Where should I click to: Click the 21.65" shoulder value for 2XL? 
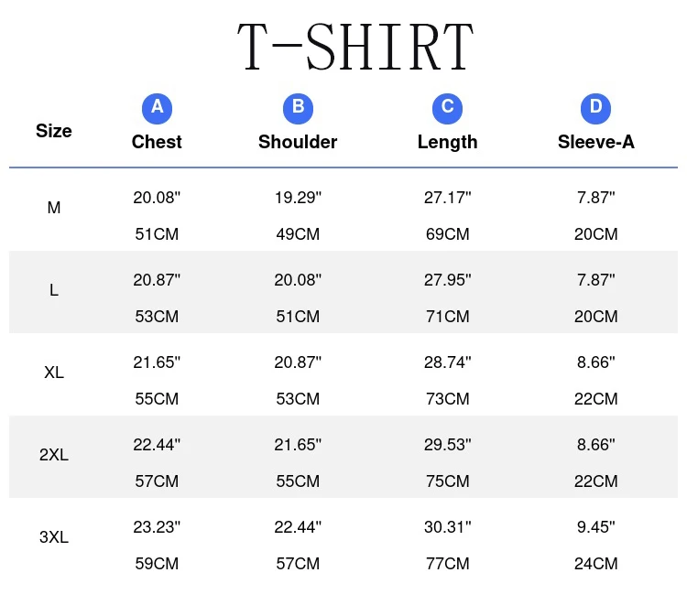coord(298,444)
